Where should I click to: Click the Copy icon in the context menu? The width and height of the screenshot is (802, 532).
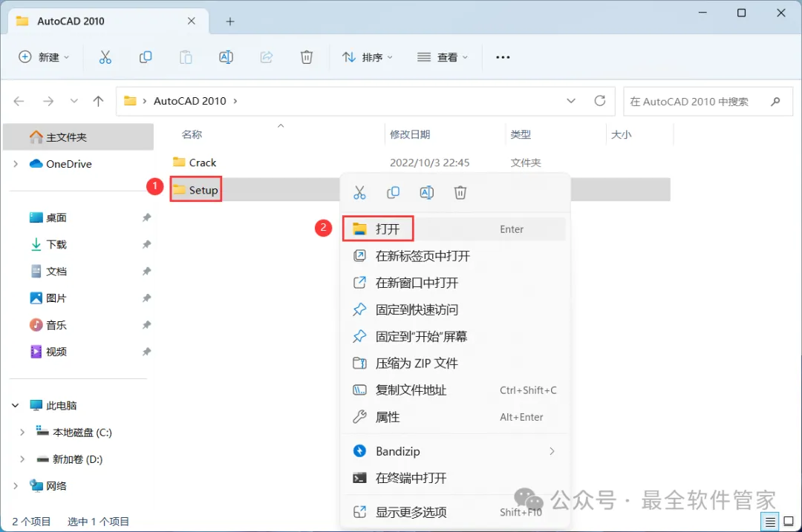point(393,193)
